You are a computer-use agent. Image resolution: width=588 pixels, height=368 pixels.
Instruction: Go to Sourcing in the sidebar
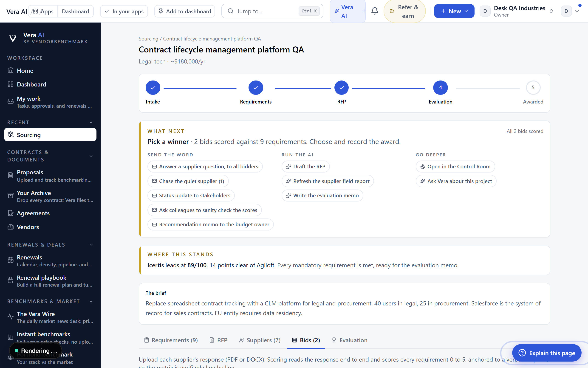[50, 135]
